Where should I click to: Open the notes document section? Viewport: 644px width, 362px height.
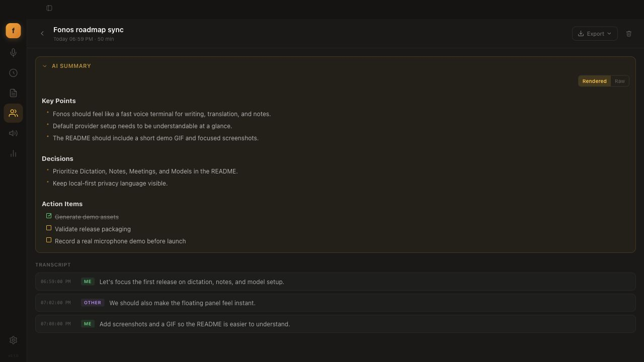pyautogui.click(x=13, y=93)
